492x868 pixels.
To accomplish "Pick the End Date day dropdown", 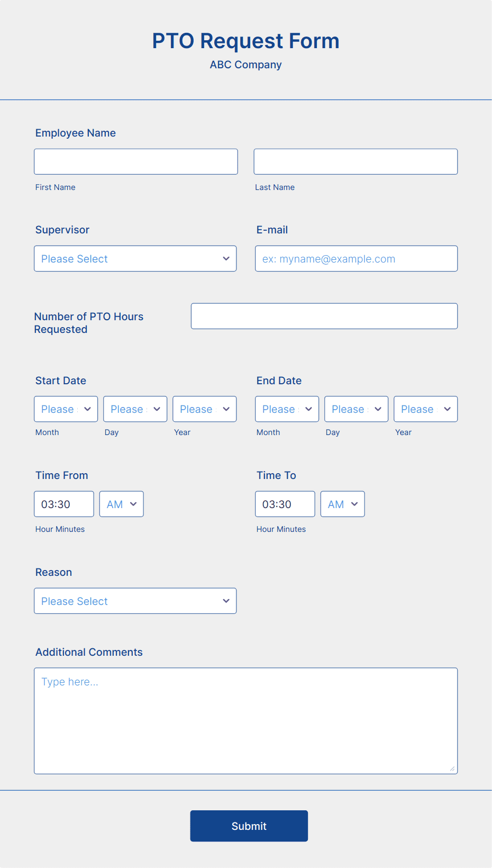I will 357,409.
